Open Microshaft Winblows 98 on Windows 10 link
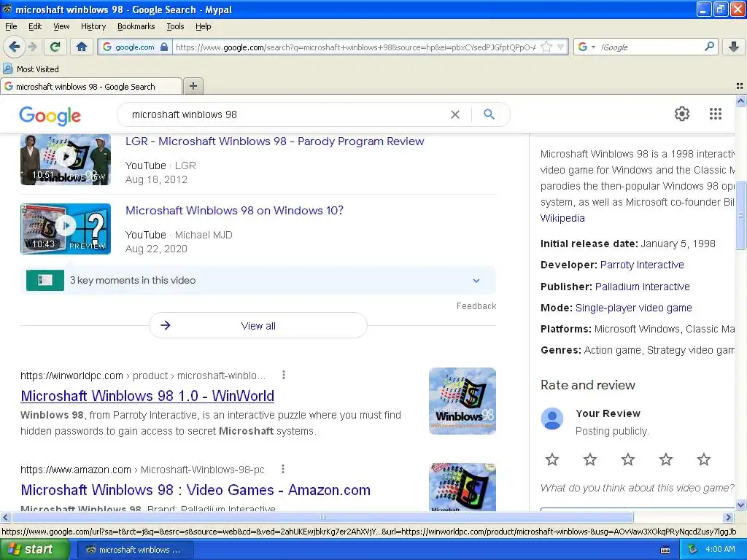The width and height of the screenshot is (747, 560). [x=234, y=211]
